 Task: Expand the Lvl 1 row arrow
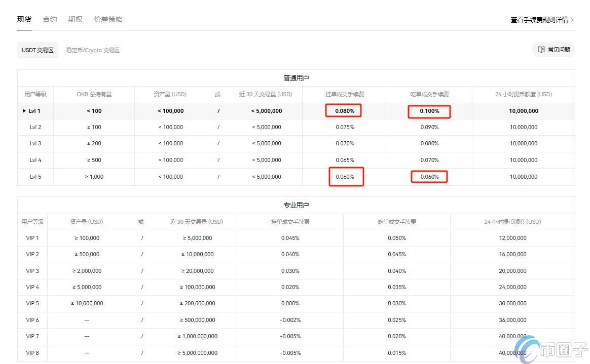[x=24, y=111]
